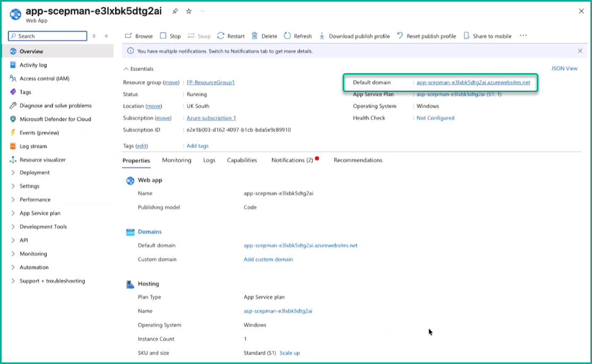
Task: Mark resource as favorite with star
Action: (x=189, y=11)
